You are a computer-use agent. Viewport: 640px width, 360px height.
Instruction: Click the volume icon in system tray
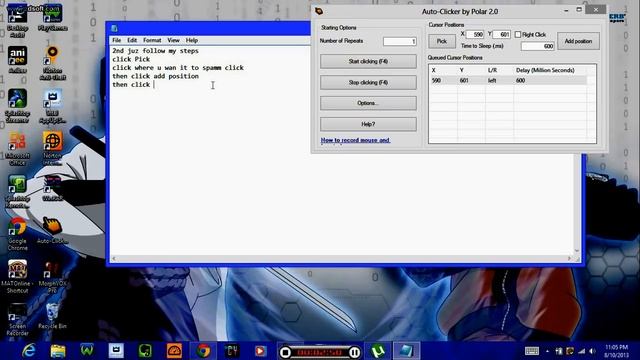click(592, 351)
